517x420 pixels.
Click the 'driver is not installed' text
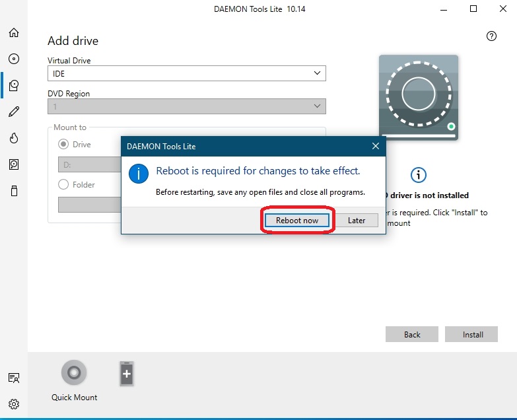coord(429,195)
